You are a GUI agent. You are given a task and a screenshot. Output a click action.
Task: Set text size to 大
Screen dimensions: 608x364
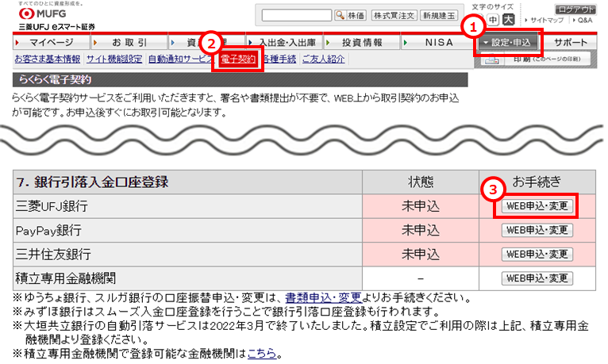point(508,20)
